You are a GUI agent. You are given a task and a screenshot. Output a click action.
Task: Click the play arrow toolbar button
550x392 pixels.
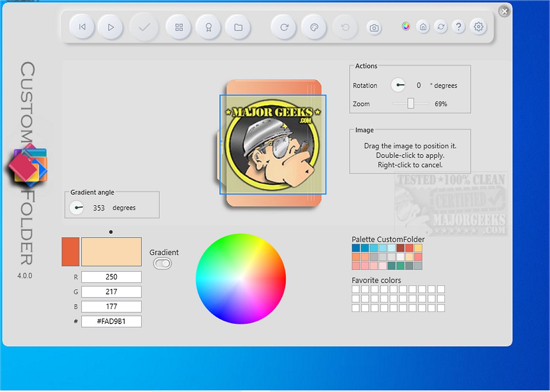pyautogui.click(x=110, y=27)
